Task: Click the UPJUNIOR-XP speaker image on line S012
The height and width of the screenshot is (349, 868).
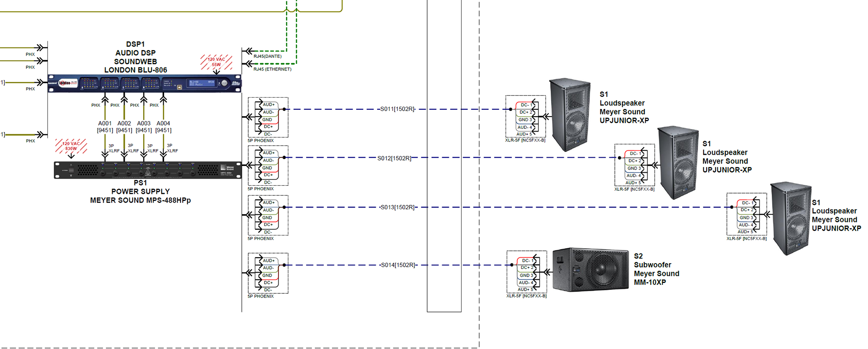Action: pyautogui.click(x=678, y=163)
